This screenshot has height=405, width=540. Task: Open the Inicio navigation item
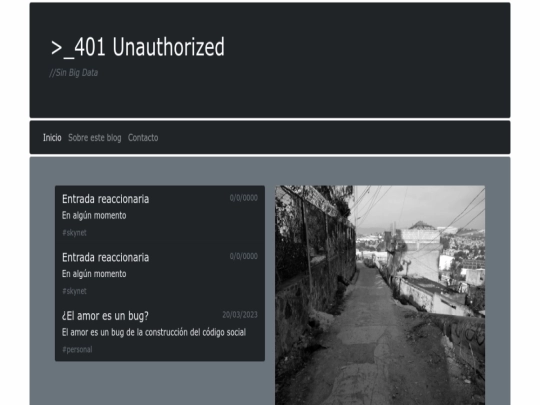coord(52,138)
